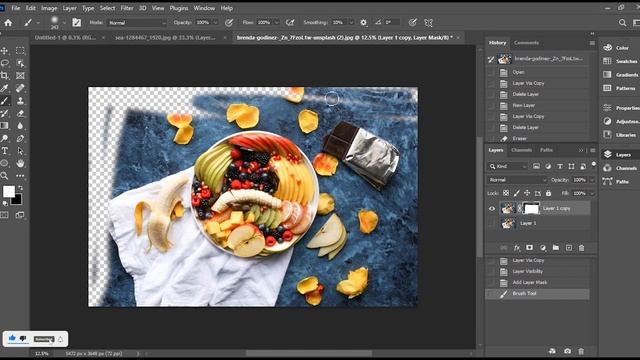640x360 pixels.
Task: Open the Gradients panel button
Action: [620, 75]
